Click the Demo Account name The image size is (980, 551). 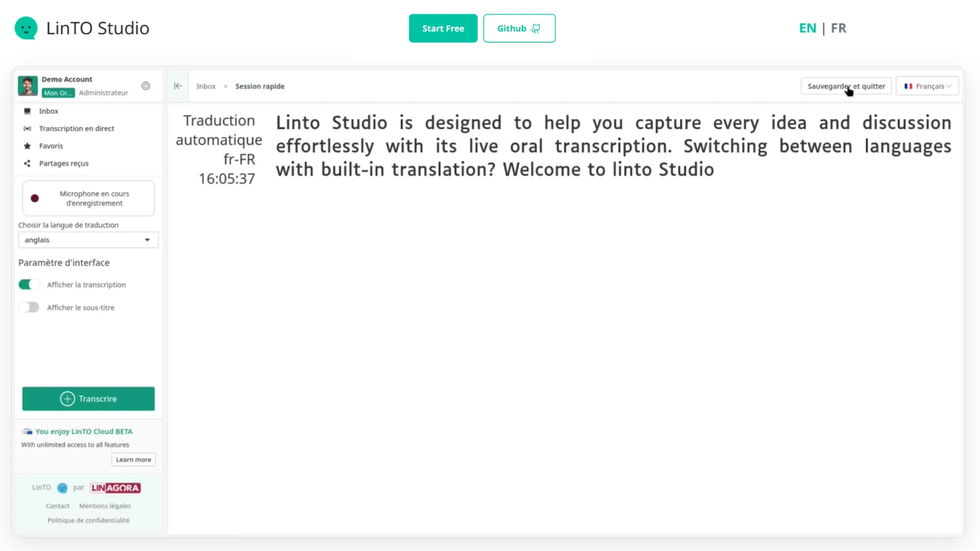tap(67, 79)
